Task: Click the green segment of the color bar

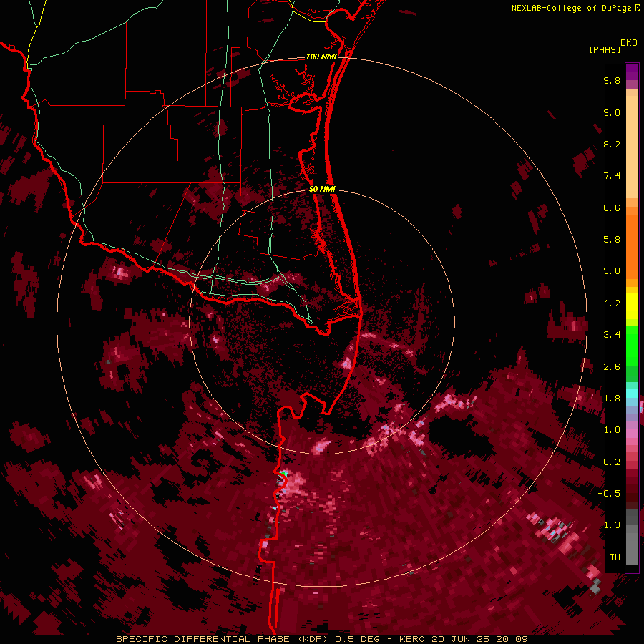Action: 632,345
